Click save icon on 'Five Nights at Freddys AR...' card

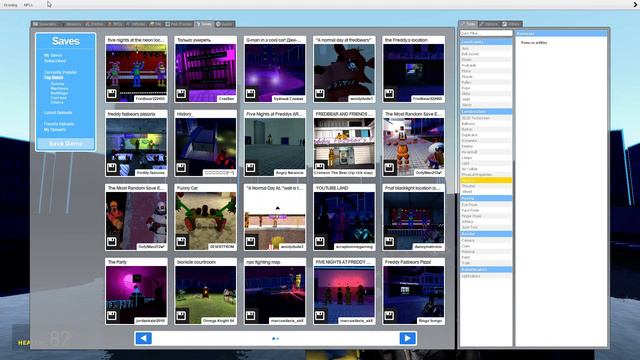click(x=250, y=167)
